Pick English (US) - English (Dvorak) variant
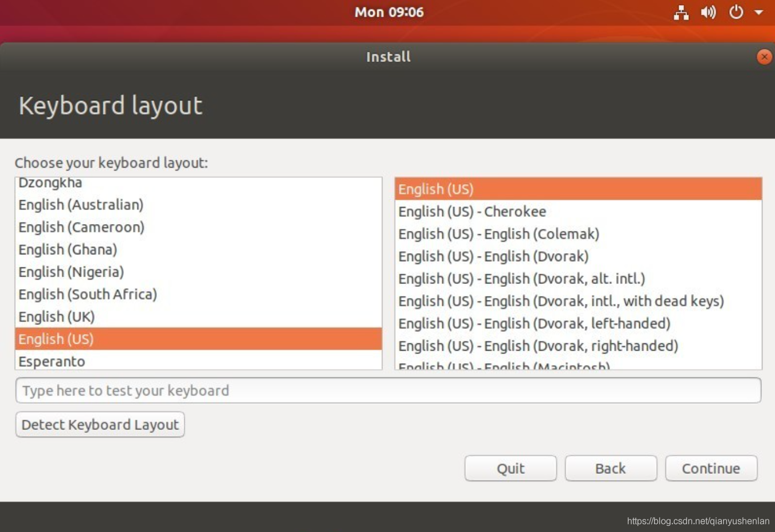This screenshot has height=532, width=775. (578, 256)
